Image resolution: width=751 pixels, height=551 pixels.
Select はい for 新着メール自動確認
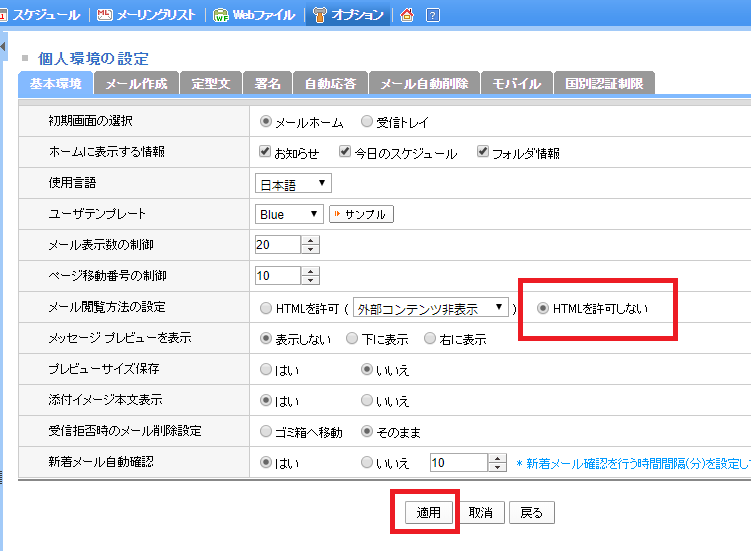(266, 462)
